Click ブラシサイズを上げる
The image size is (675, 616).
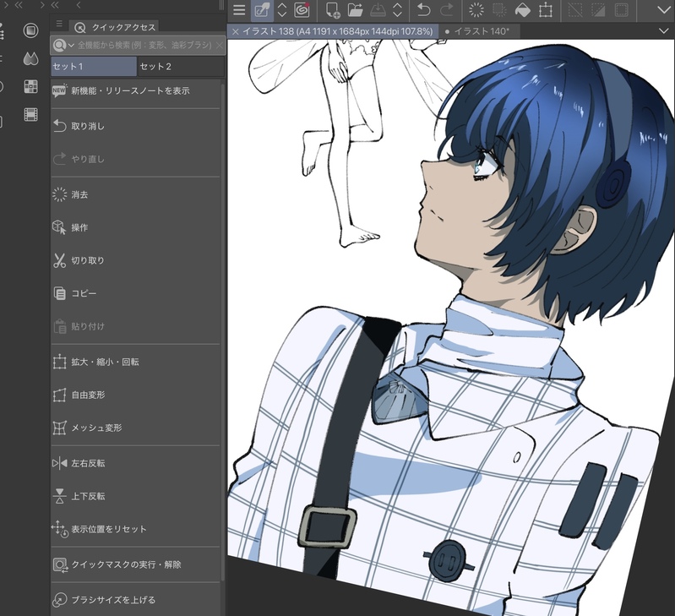point(135,600)
